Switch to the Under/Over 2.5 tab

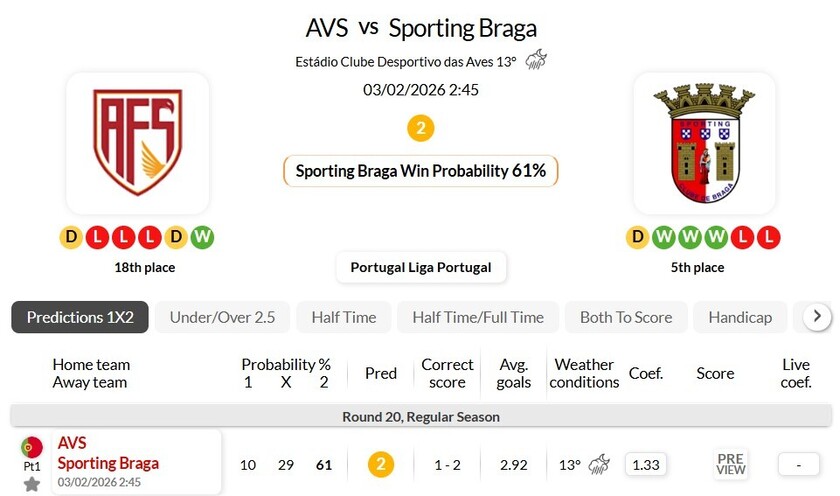222,317
